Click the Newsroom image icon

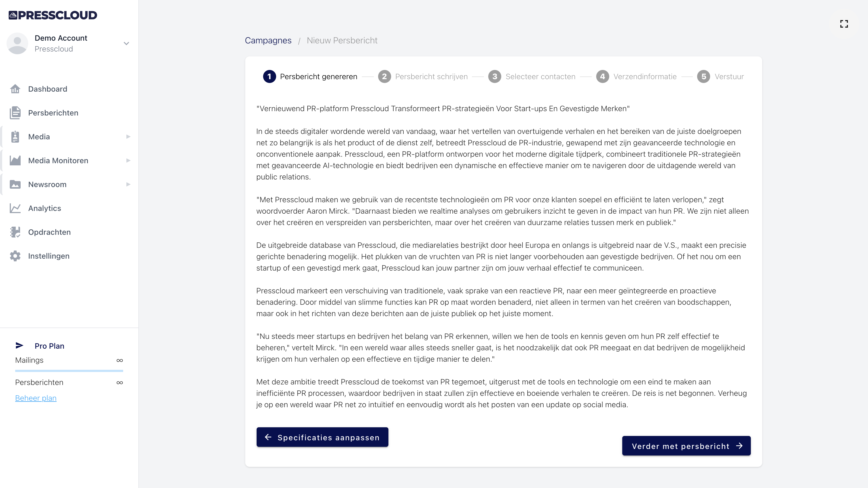pyautogui.click(x=15, y=185)
